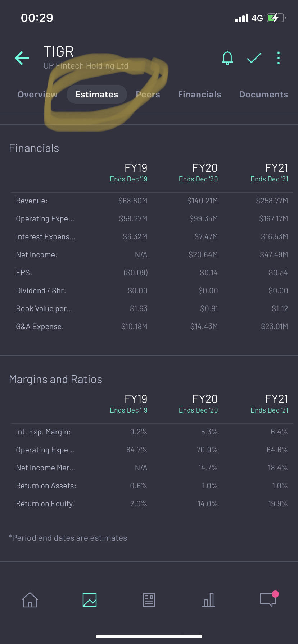Open the messages chat icon
298x644 pixels.
pyautogui.click(x=268, y=599)
